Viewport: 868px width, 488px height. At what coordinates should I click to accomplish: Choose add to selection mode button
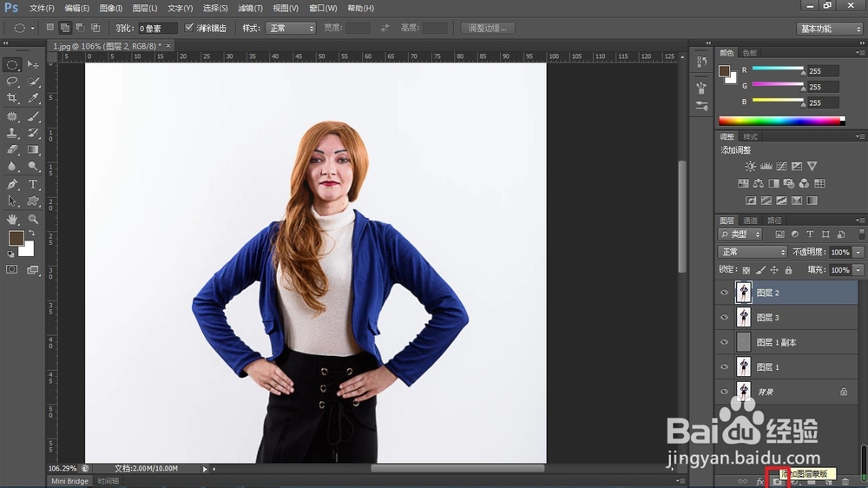point(65,27)
